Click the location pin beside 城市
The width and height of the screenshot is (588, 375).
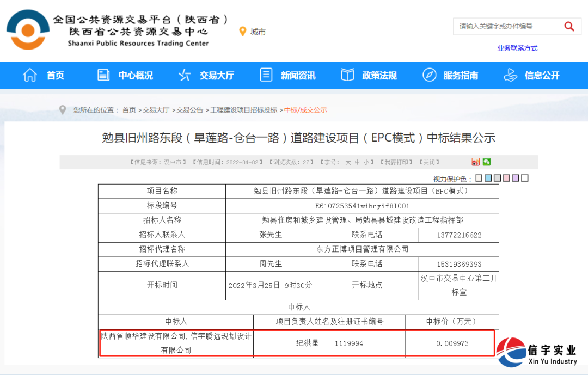(x=243, y=31)
